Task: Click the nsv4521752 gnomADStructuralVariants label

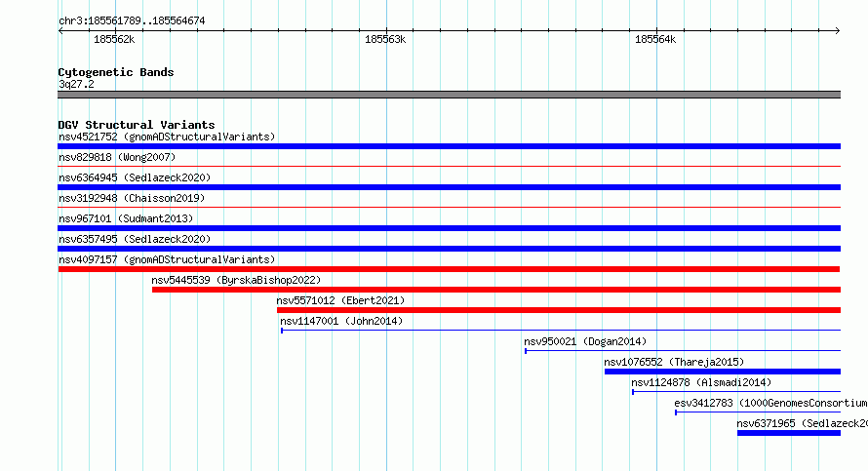Action: click(x=167, y=137)
